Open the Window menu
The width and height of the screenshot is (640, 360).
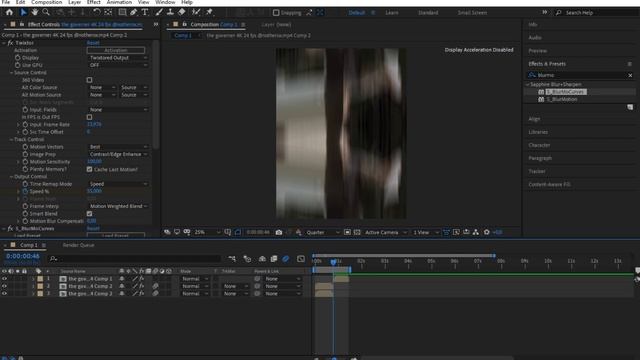165,2
